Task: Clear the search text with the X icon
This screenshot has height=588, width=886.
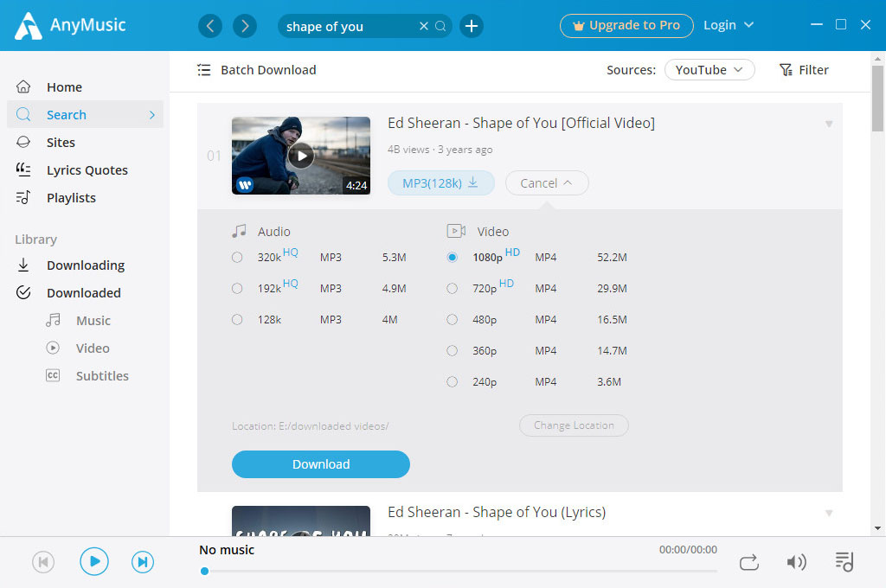Action: coord(424,26)
